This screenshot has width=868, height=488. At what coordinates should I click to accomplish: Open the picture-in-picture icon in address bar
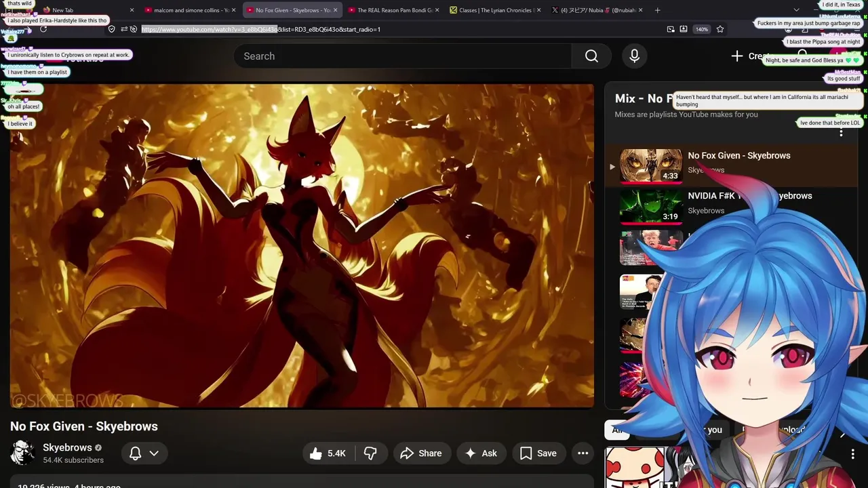(671, 29)
